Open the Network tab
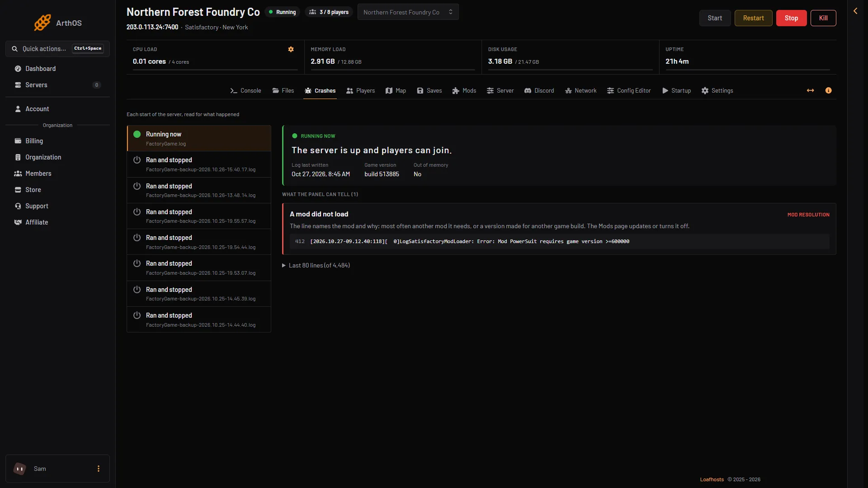 click(x=580, y=91)
